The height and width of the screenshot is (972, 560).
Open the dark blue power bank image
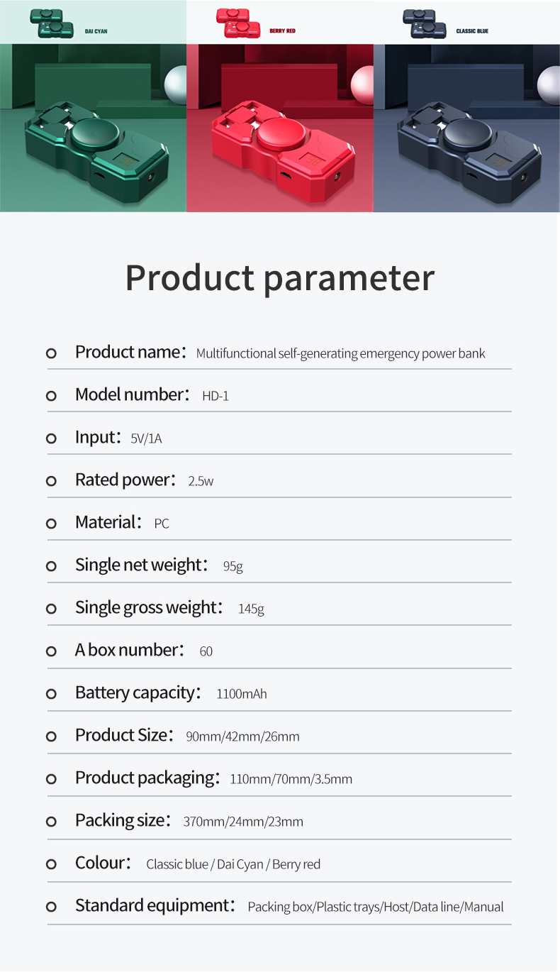point(466,128)
